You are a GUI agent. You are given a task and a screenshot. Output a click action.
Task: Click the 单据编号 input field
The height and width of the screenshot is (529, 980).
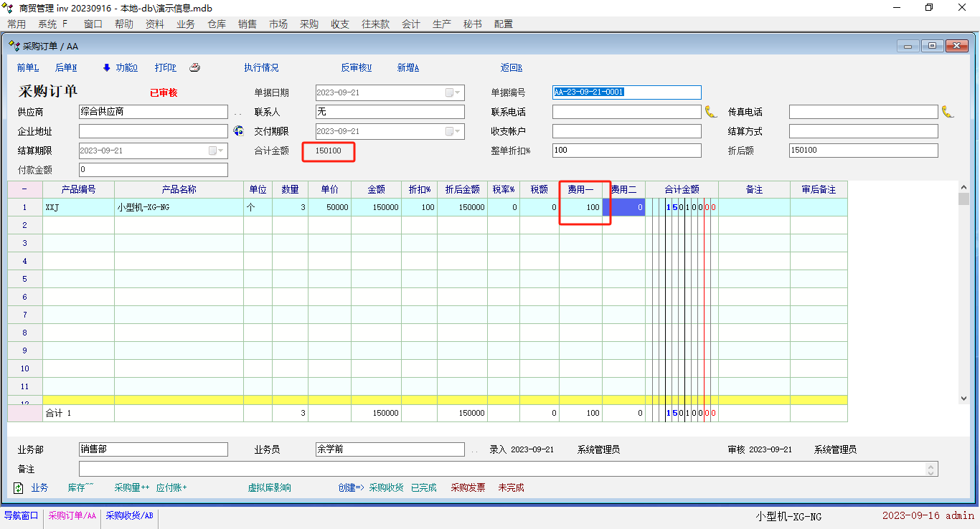click(x=626, y=92)
